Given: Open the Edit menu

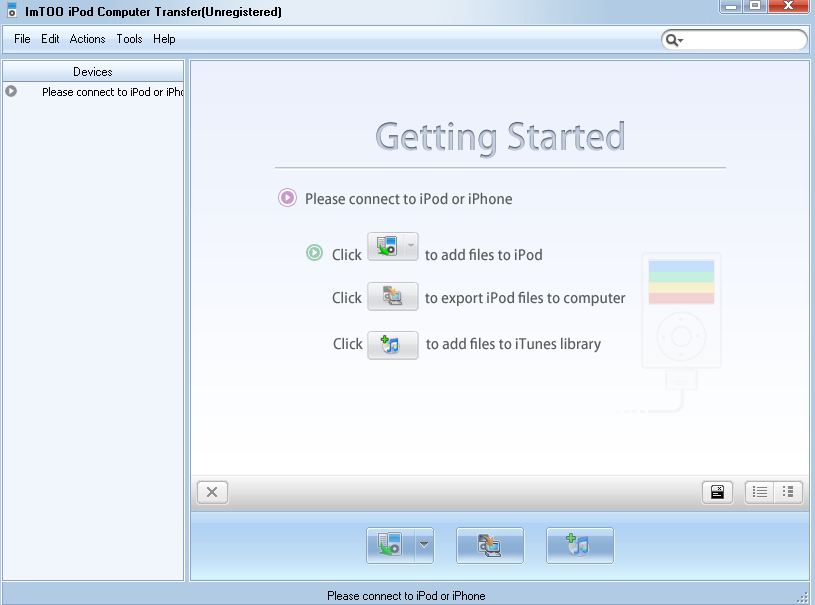Looking at the screenshot, I should [50, 39].
